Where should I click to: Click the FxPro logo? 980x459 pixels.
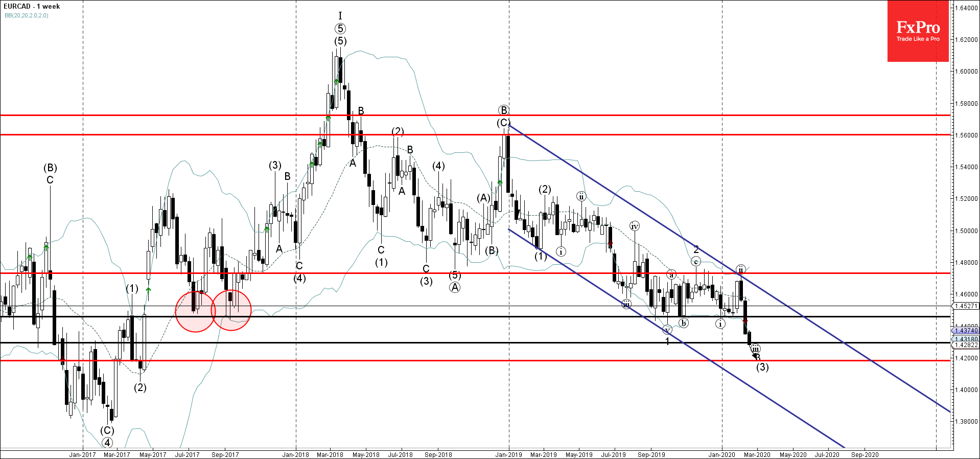pyautogui.click(x=918, y=31)
